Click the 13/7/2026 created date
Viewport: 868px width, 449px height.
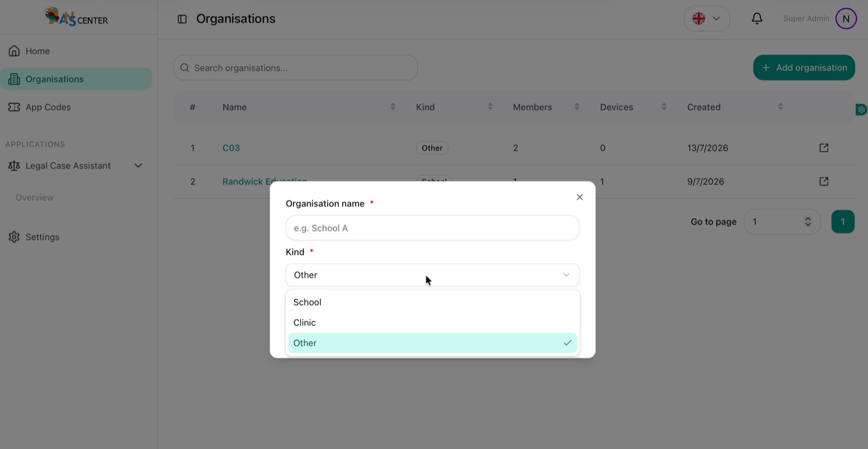[707, 148]
